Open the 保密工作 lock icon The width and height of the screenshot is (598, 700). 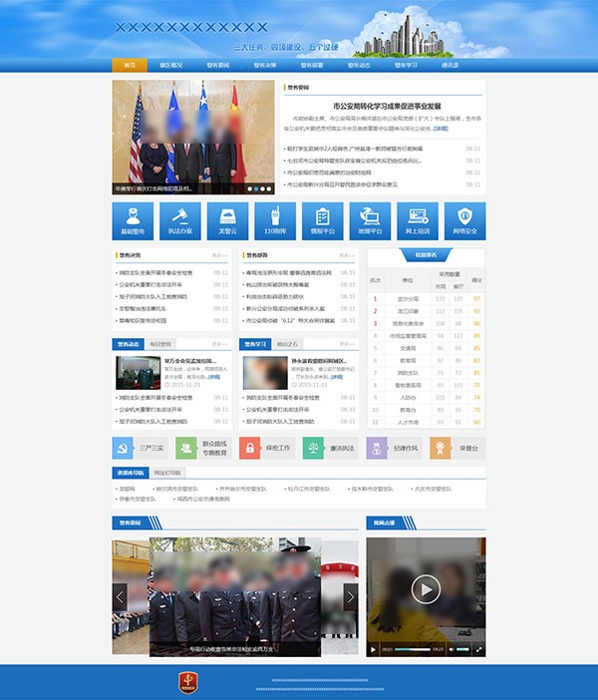click(x=250, y=449)
